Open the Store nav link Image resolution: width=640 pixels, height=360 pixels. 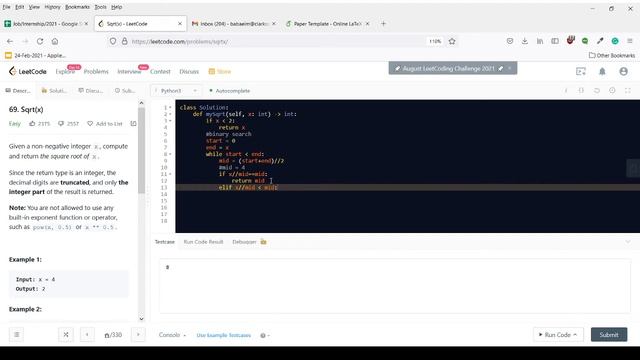(x=220, y=71)
